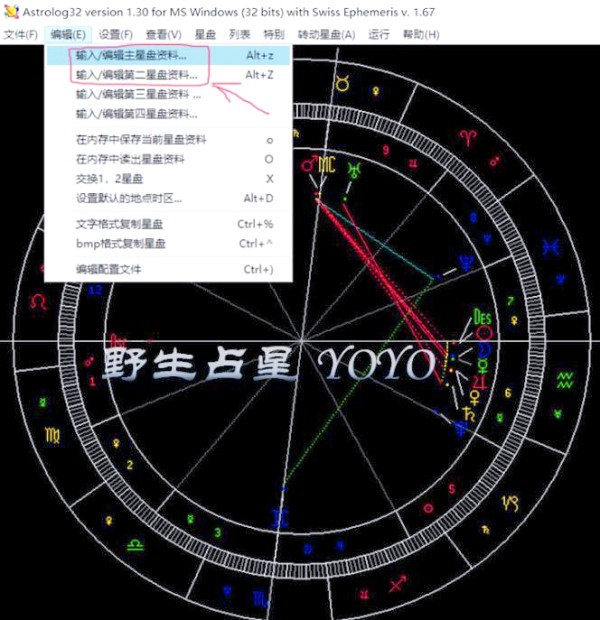Click the blue Pisces sign glyph
This screenshot has width=600, height=620.
(x=551, y=248)
